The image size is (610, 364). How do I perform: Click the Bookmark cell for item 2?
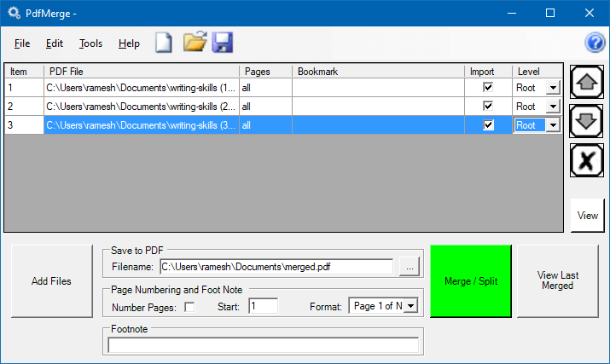point(378,107)
